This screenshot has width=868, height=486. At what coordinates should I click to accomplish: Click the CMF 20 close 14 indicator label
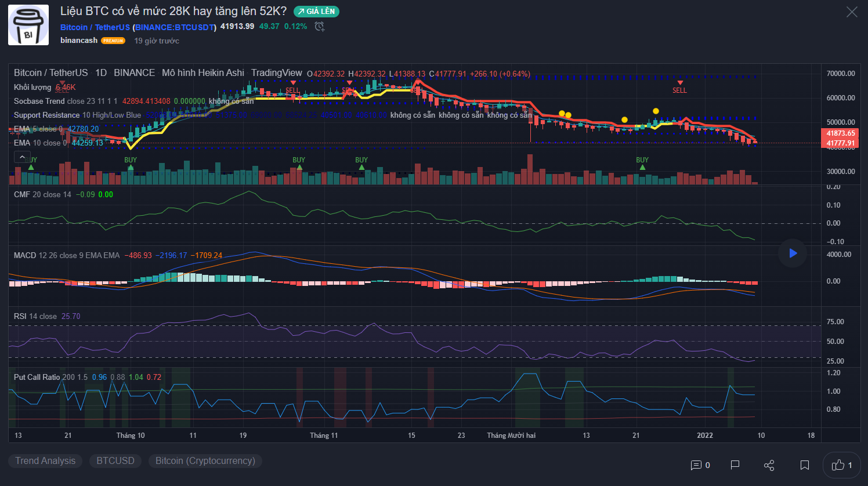[42, 194]
